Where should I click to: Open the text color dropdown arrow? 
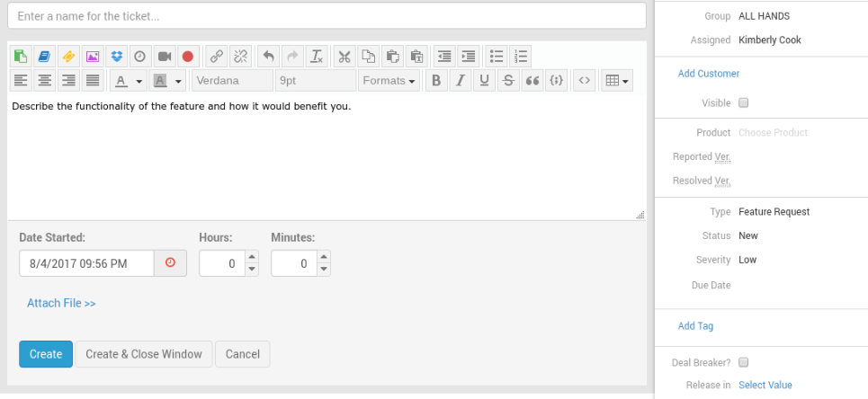pos(139,82)
